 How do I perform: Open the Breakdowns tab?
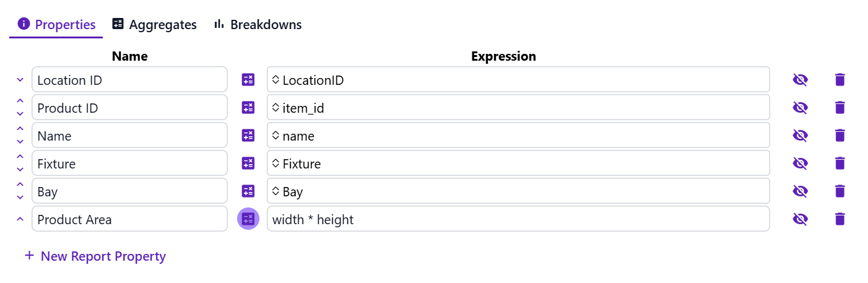[x=258, y=25]
